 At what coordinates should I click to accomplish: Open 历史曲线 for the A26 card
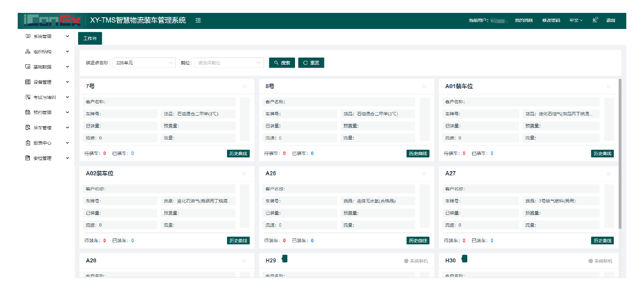click(x=418, y=241)
